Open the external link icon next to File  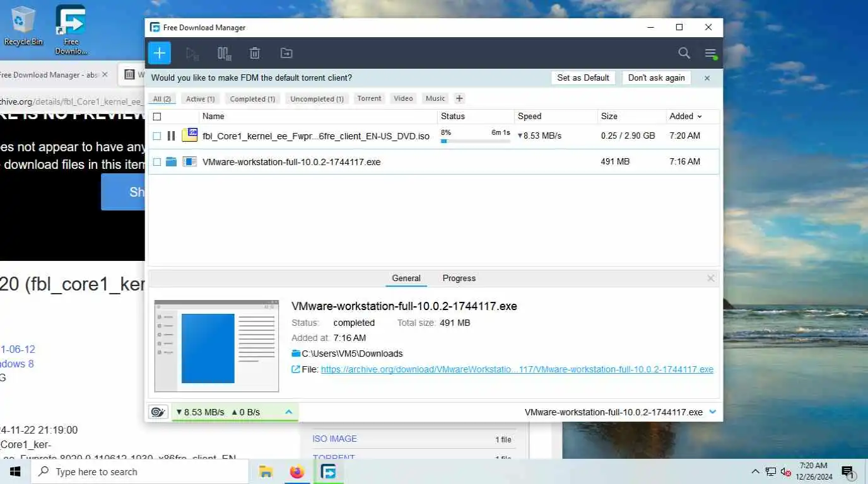pos(295,369)
